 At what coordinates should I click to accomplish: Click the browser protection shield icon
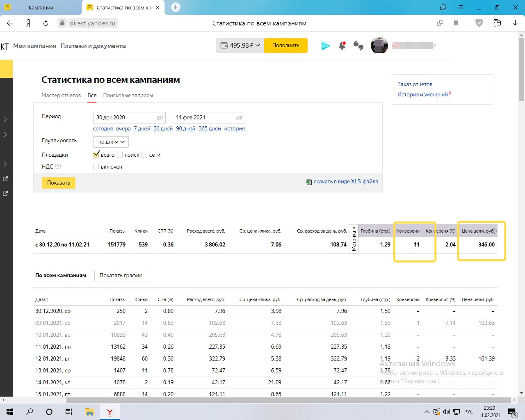tap(479, 23)
